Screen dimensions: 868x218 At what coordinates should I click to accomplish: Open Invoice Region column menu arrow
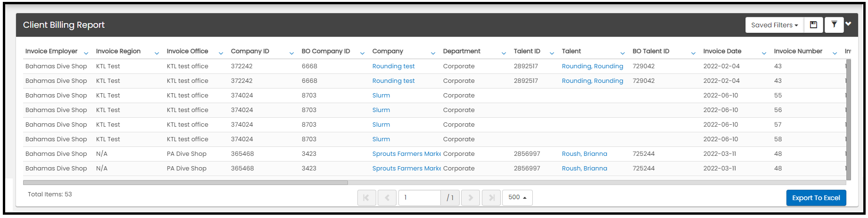tap(157, 53)
